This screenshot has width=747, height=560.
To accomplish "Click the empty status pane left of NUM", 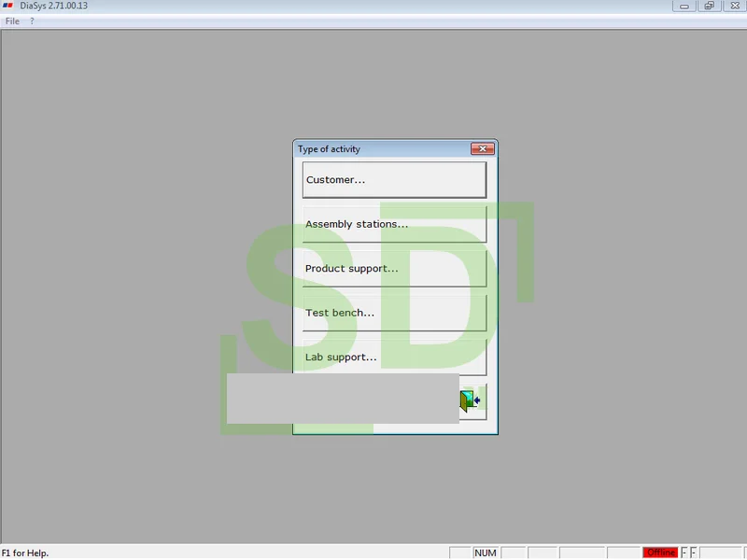I will coord(459,553).
